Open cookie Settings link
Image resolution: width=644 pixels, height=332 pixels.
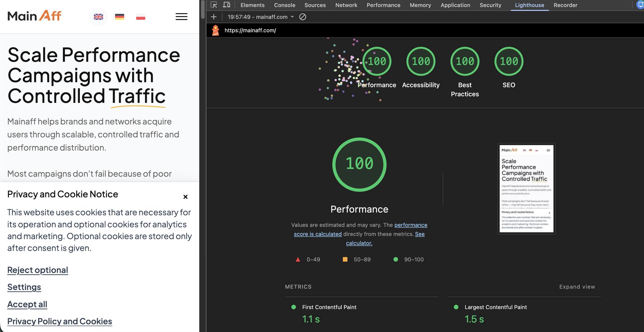point(24,287)
